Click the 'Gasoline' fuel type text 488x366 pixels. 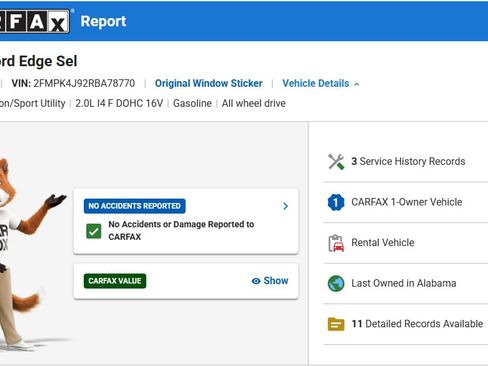click(x=192, y=103)
